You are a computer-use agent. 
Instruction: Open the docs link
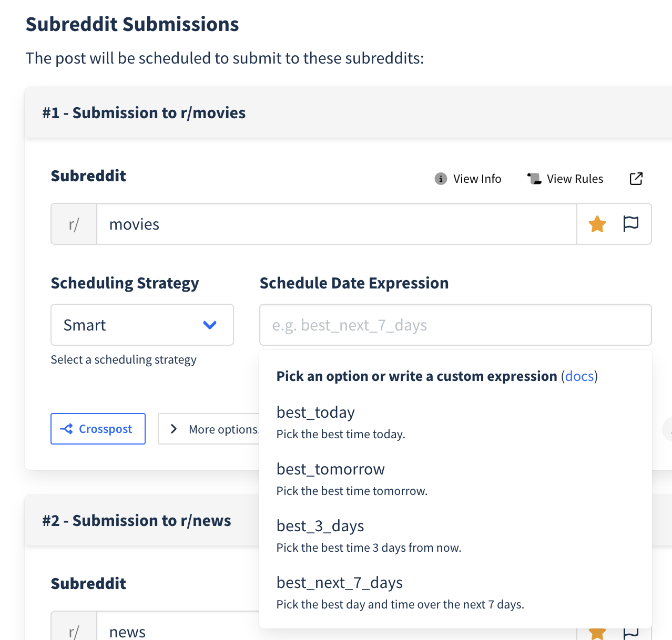coord(579,376)
